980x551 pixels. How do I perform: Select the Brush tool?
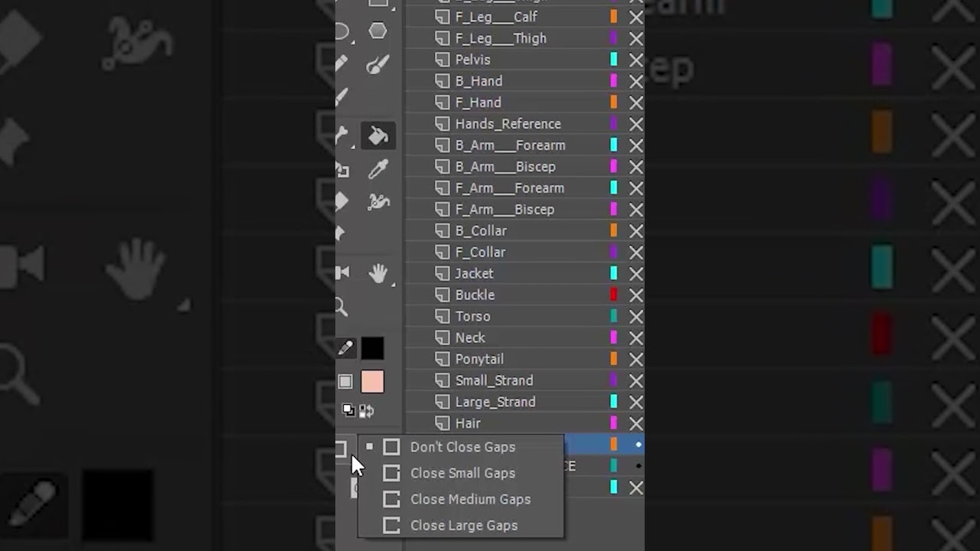tap(377, 65)
